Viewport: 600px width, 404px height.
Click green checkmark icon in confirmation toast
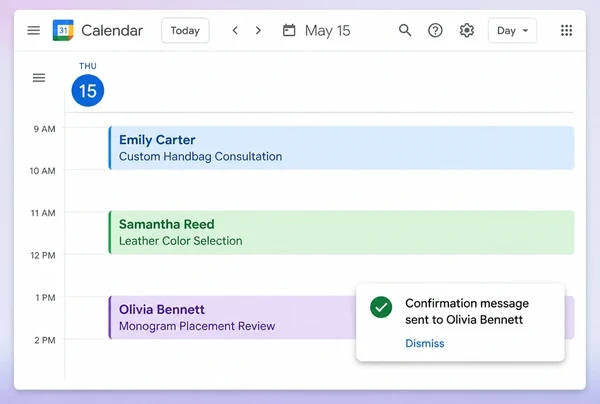(x=381, y=307)
